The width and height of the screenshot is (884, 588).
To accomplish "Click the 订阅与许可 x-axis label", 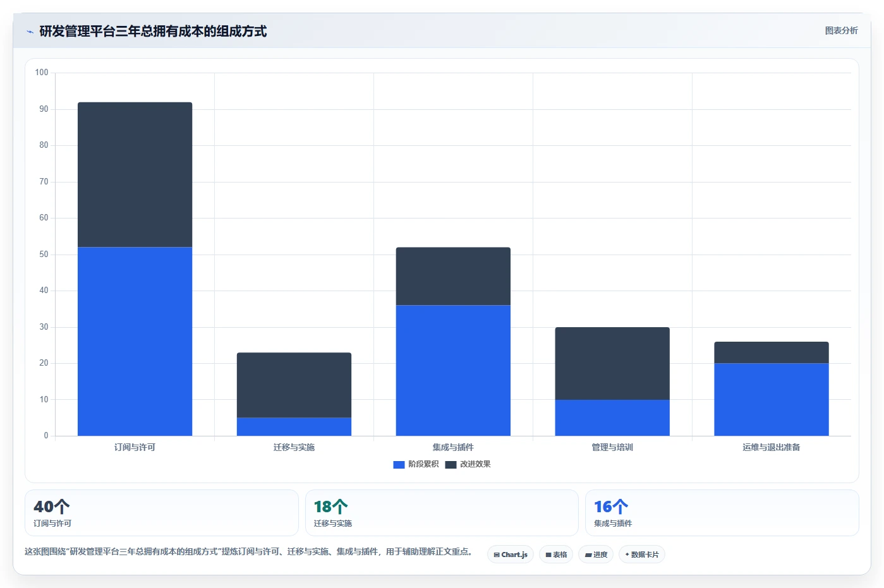I will (135, 447).
